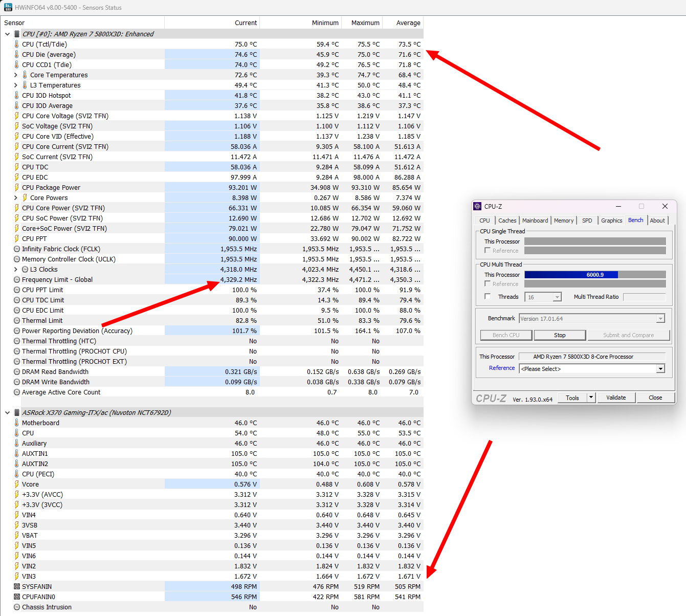
Task: Click fan icon beside CPUFANIN0
Action: (x=17, y=597)
